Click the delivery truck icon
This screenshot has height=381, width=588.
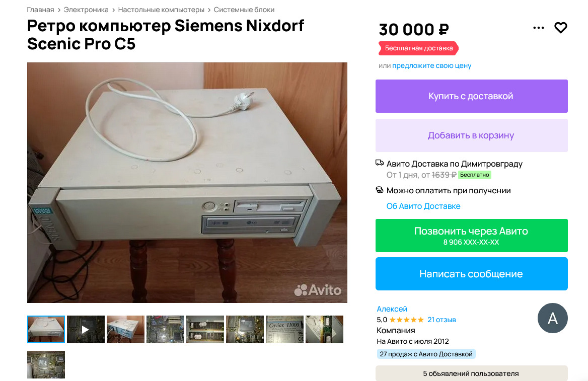pos(380,163)
